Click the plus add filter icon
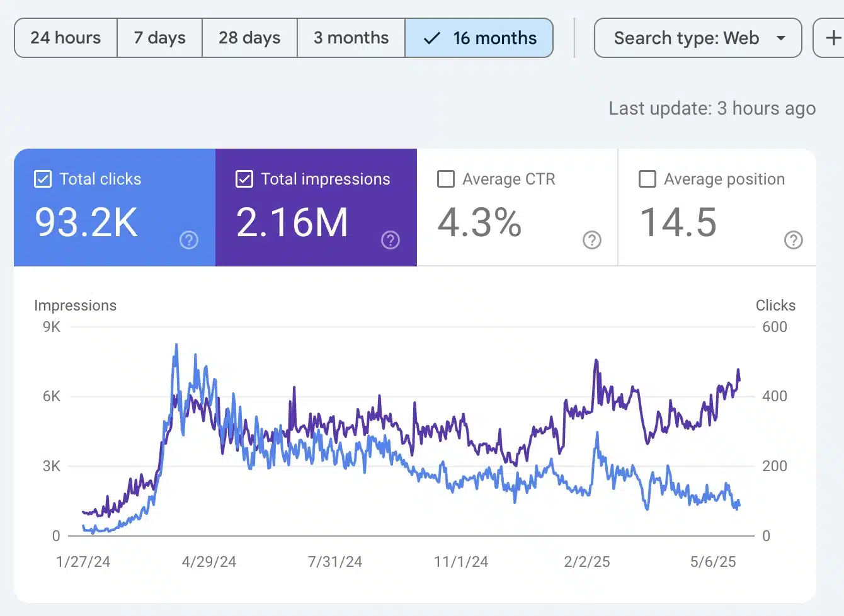The image size is (844, 616). click(833, 38)
